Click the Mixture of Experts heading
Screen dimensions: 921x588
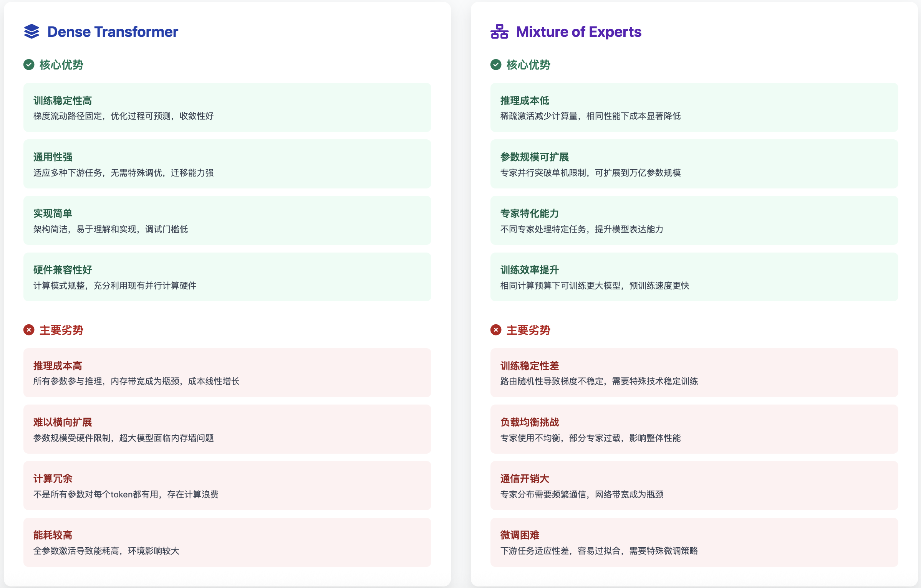pyautogui.click(x=578, y=31)
